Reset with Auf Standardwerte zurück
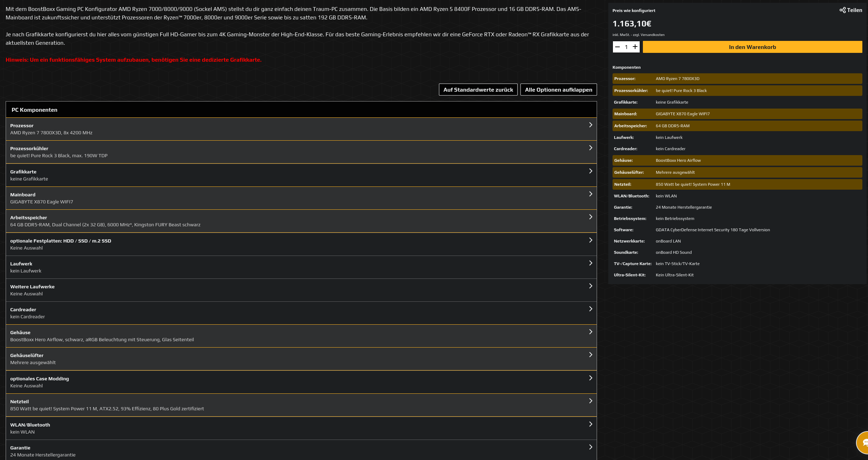This screenshot has width=868, height=460. click(x=478, y=90)
